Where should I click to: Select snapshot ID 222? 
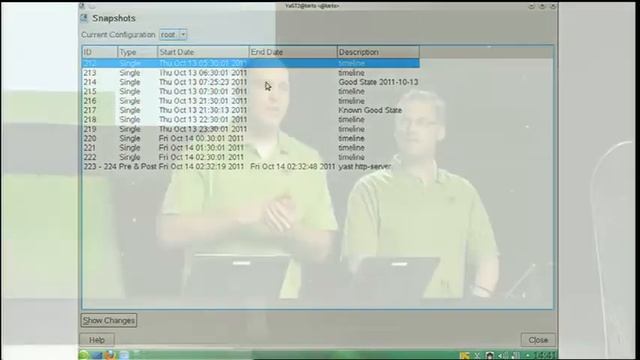click(x=251, y=157)
